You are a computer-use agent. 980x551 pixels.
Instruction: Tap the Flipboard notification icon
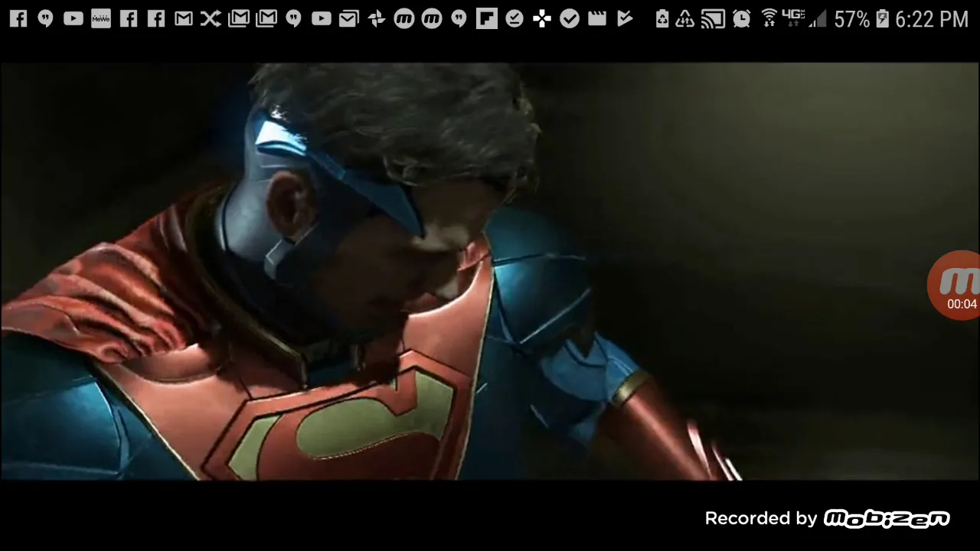[x=486, y=18]
